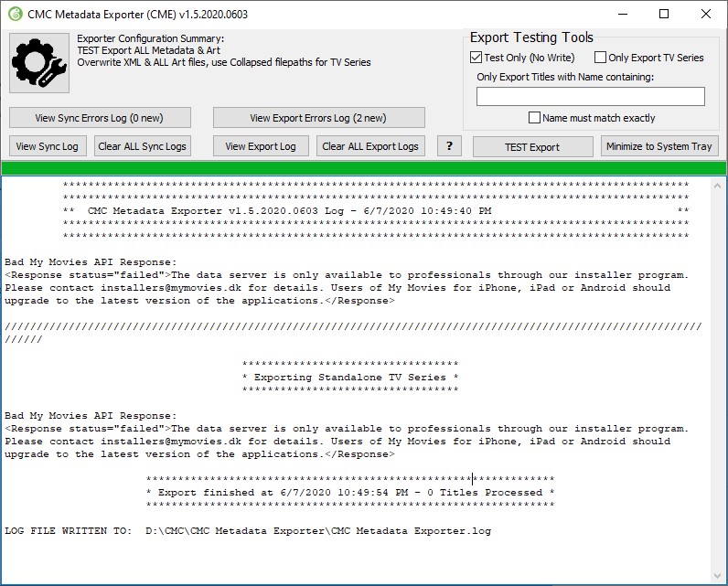Image resolution: width=728 pixels, height=586 pixels.
Task: Minimize the window using title bar button
Action: [623, 14]
